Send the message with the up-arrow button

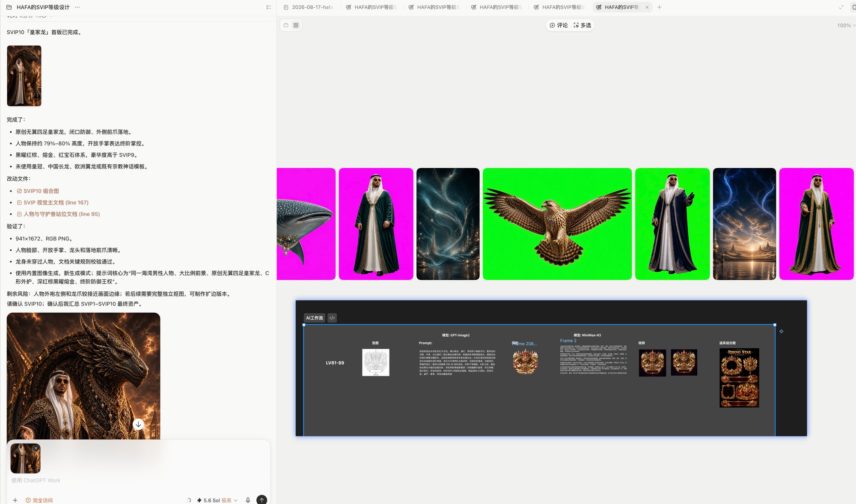coord(262,500)
